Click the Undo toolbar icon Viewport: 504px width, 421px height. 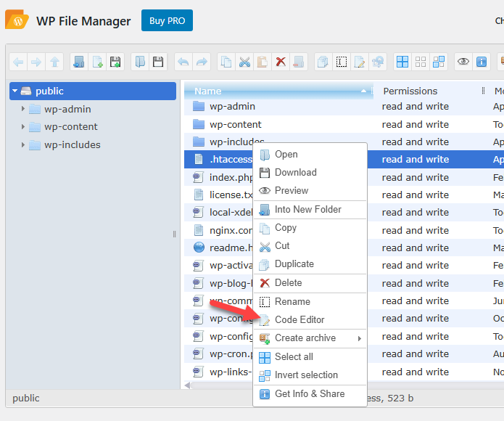(183, 62)
